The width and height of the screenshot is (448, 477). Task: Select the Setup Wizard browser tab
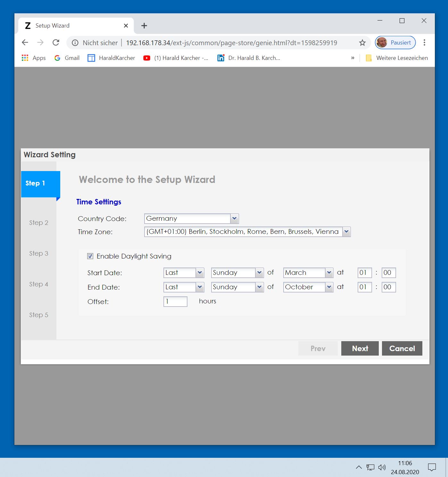(x=76, y=26)
